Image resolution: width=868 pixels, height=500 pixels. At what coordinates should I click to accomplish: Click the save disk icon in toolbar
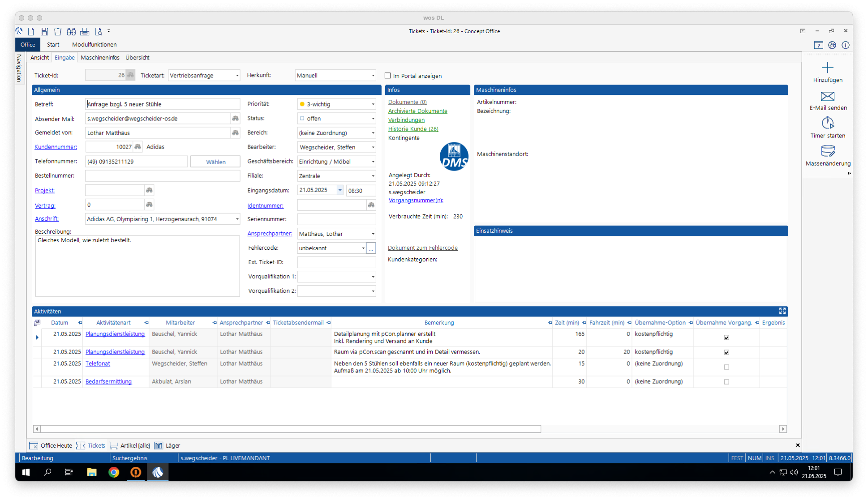click(x=44, y=31)
